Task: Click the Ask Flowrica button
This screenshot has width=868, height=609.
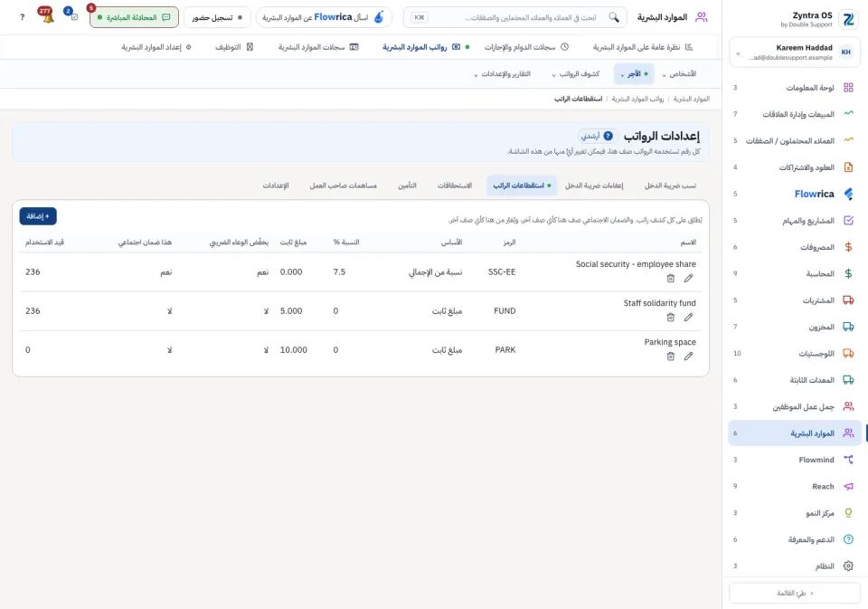Action: [324, 17]
